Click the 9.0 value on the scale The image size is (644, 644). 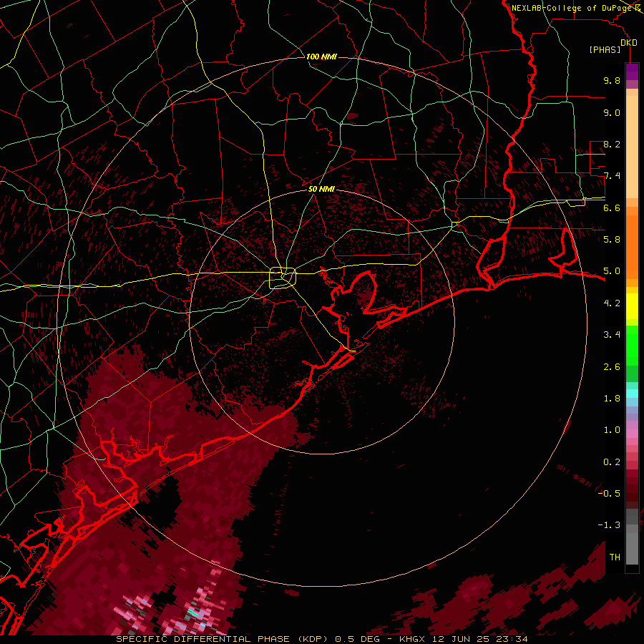pyautogui.click(x=612, y=112)
